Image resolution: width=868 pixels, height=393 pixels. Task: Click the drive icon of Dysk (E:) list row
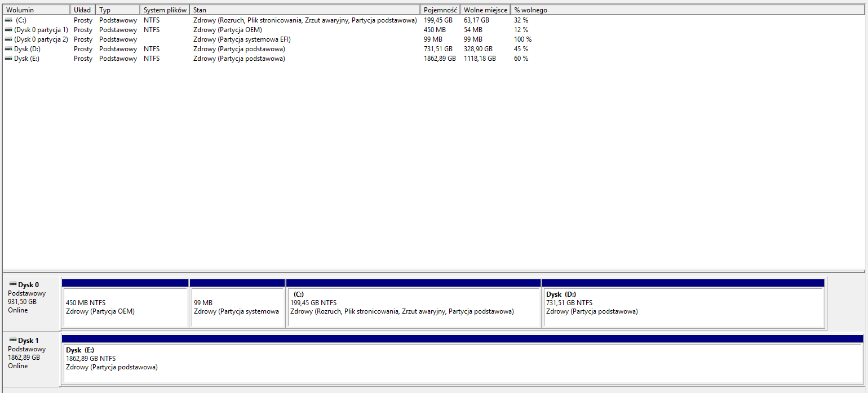point(8,59)
